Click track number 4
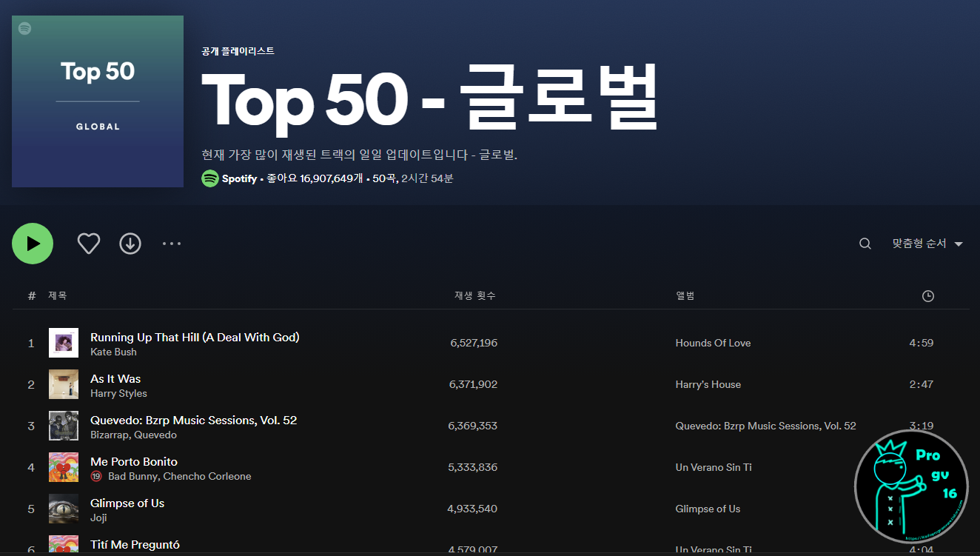This screenshot has width=980, height=556. (31, 467)
